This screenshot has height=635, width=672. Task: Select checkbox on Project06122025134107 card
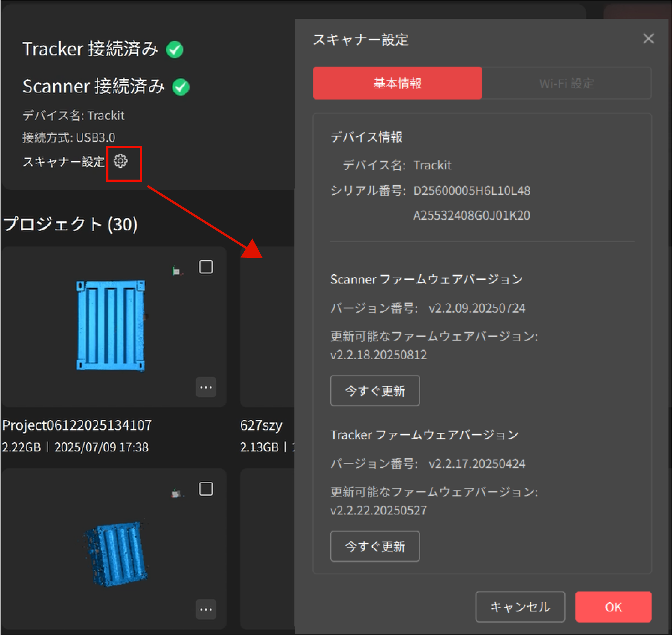pyautogui.click(x=206, y=267)
